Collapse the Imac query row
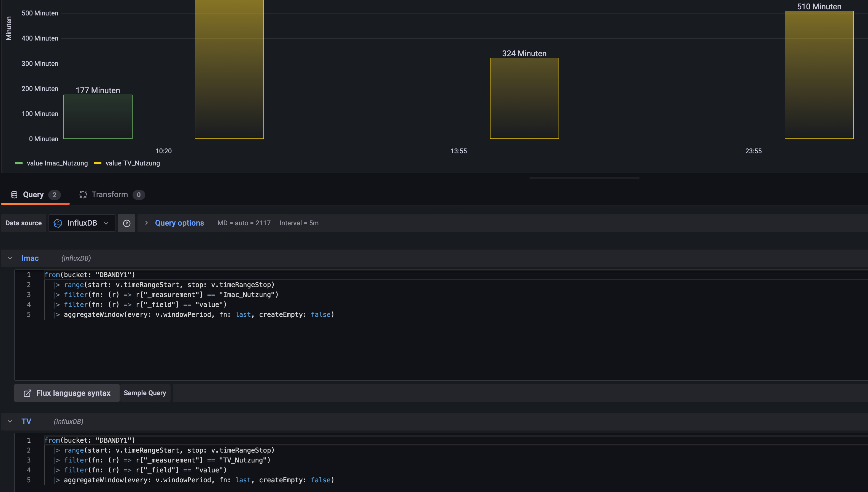The width and height of the screenshot is (868, 492). [10, 258]
